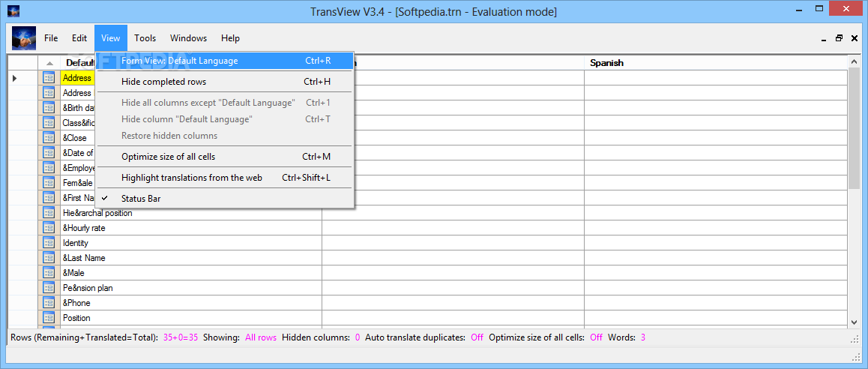Select the Identity cell

tap(191, 243)
